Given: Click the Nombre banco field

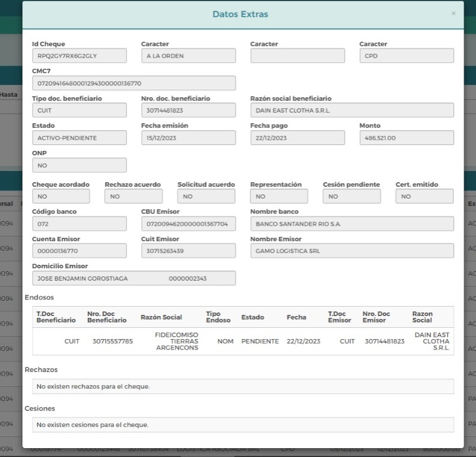Looking at the screenshot, I should tap(352, 223).
